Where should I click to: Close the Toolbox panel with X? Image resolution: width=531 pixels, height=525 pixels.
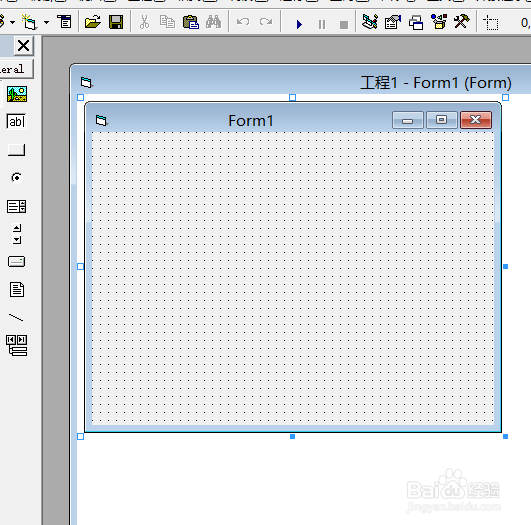tap(24, 45)
